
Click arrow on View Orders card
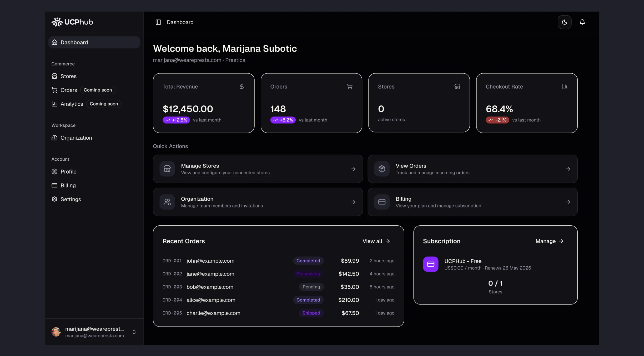coord(568,169)
